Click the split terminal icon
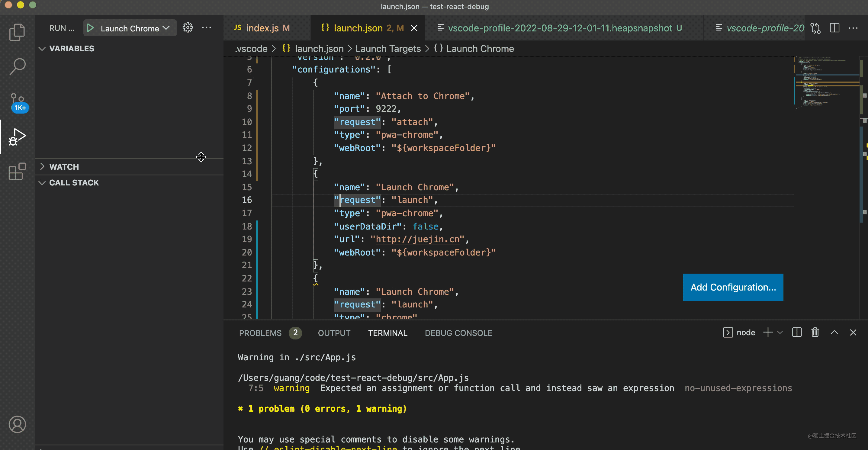The height and width of the screenshot is (450, 868). click(x=796, y=333)
